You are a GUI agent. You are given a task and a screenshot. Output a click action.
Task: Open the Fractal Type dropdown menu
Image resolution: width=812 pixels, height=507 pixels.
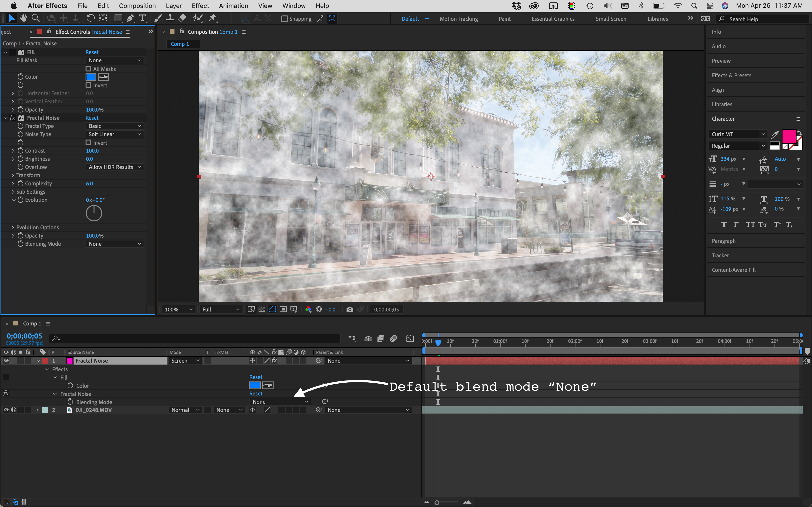(113, 126)
